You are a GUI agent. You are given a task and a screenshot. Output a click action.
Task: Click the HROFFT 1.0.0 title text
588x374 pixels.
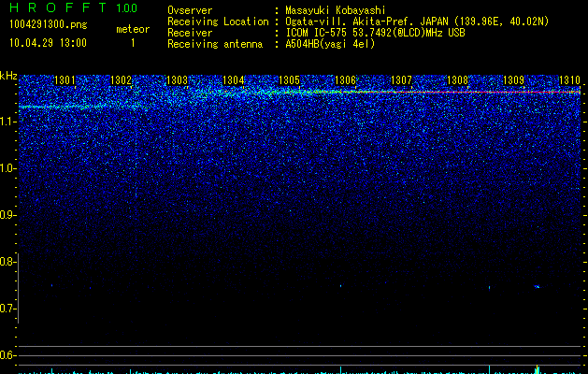(x=74, y=7)
